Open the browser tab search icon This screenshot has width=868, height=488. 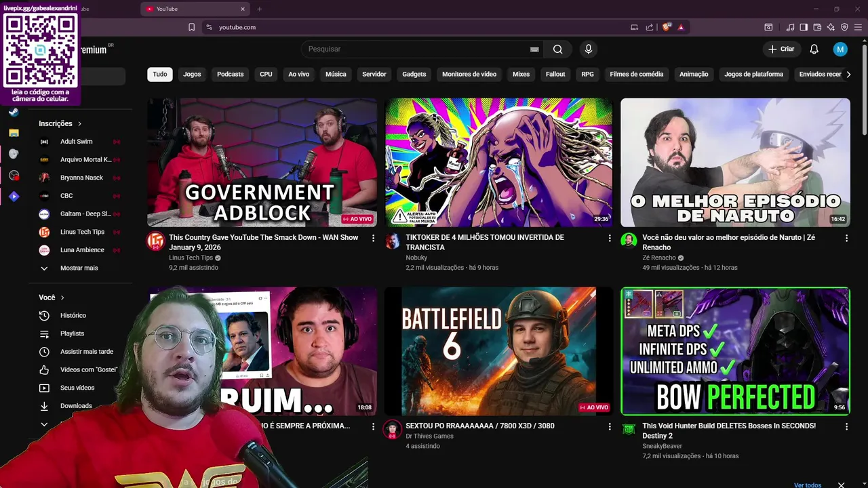(768, 27)
